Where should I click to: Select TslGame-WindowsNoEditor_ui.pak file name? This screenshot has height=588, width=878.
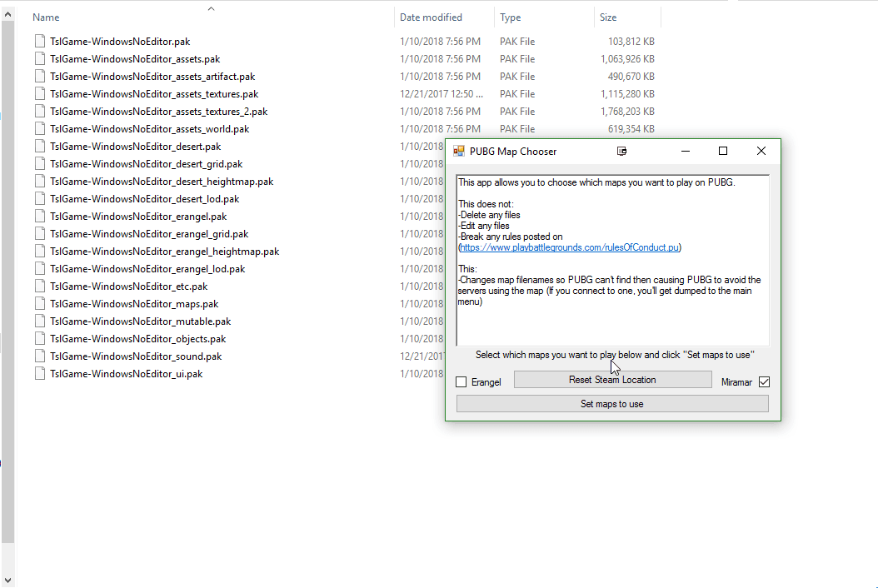[126, 373]
